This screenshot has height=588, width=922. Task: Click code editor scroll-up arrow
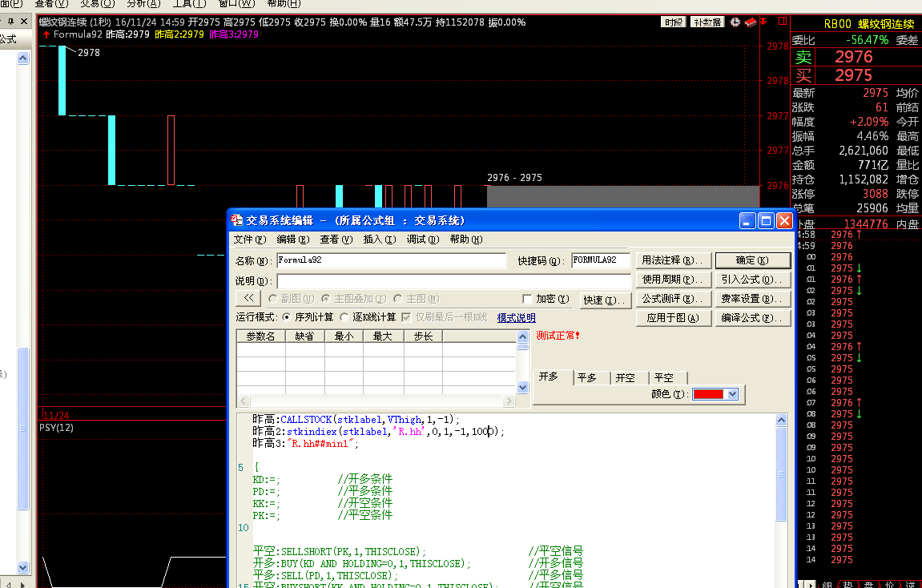[782, 420]
